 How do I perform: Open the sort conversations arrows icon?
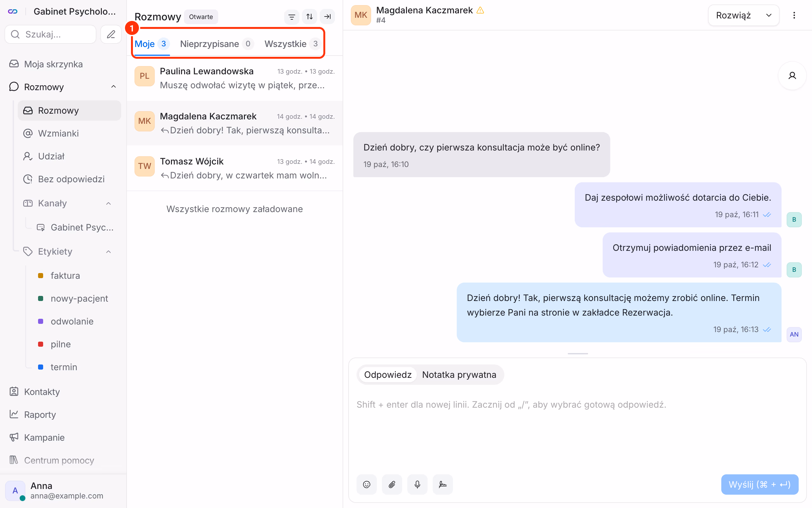tap(309, 17)
